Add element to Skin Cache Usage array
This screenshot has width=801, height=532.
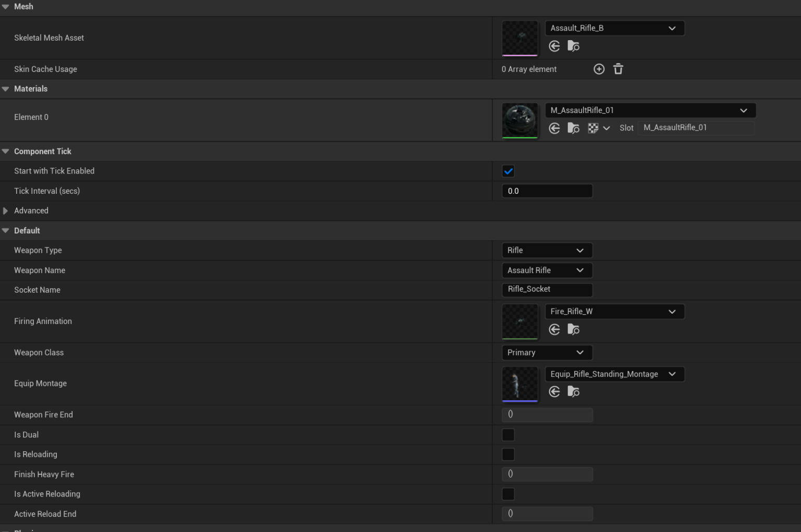click(599, 69)
